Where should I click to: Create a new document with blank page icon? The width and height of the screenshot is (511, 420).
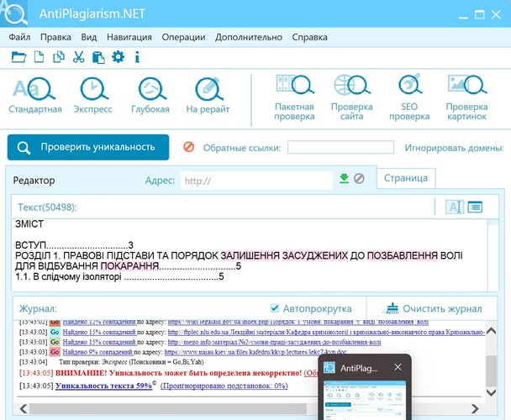(40, 57)
